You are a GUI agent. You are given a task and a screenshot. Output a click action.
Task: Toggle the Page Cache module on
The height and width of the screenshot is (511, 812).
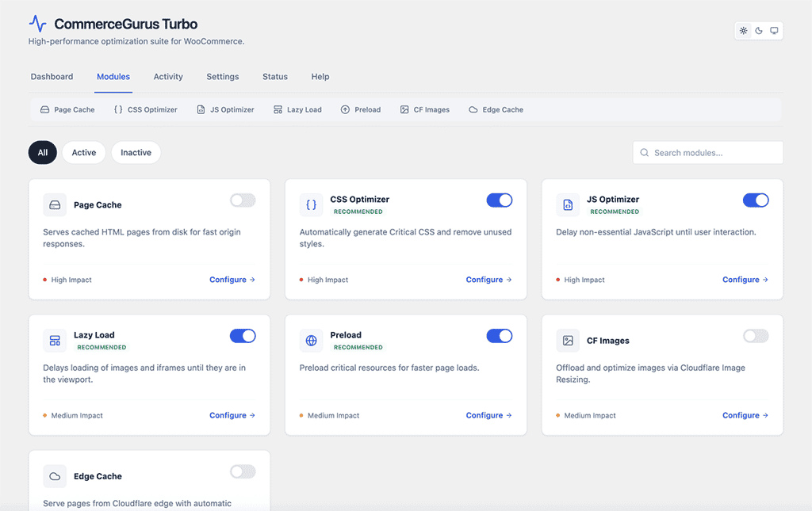(243, 200)
